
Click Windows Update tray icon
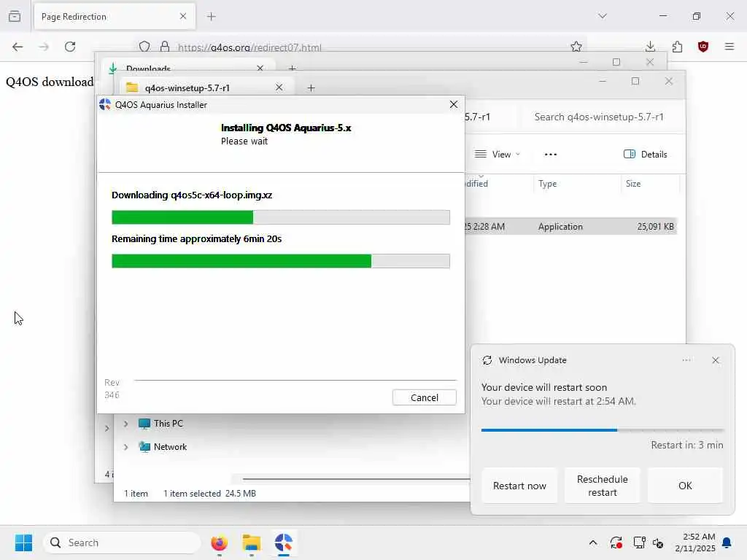coord(616,542)
